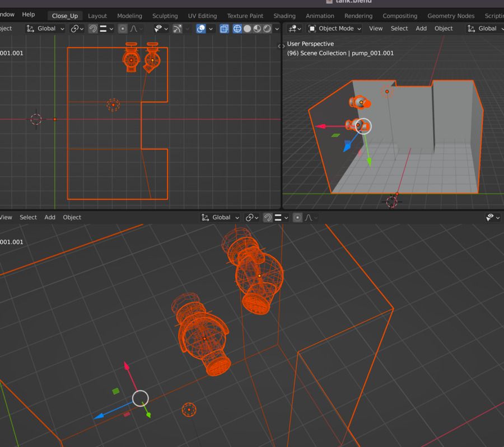The image size is (504, 447).
Task: Open editor type selector in top-right viewport
Action: [x=295, y=29]
